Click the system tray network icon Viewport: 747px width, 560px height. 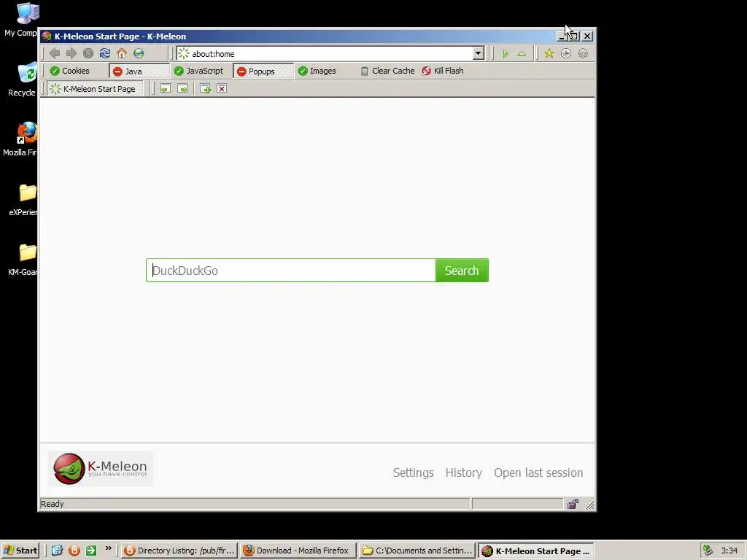click(708, 551)
